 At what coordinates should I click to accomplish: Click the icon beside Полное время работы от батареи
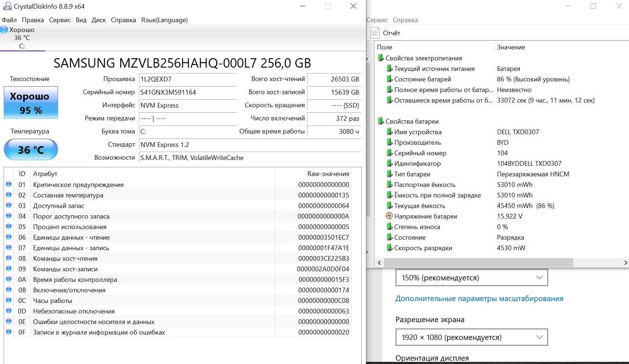pos(389,89)
